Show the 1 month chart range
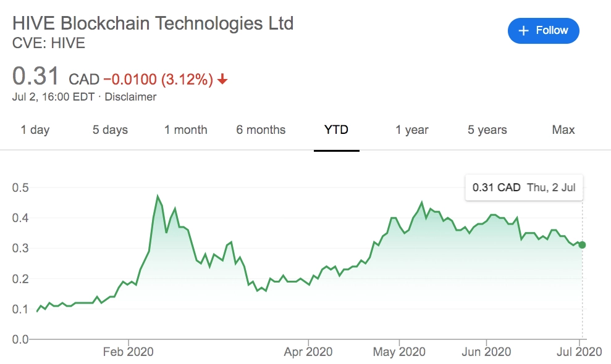The width and height of the screenshot is (611, 364). (185, 130)
